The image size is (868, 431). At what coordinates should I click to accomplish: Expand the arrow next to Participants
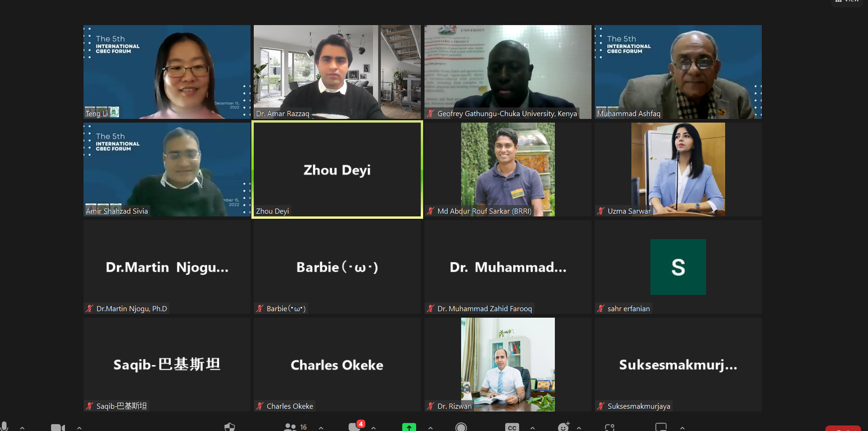[321, 428]
